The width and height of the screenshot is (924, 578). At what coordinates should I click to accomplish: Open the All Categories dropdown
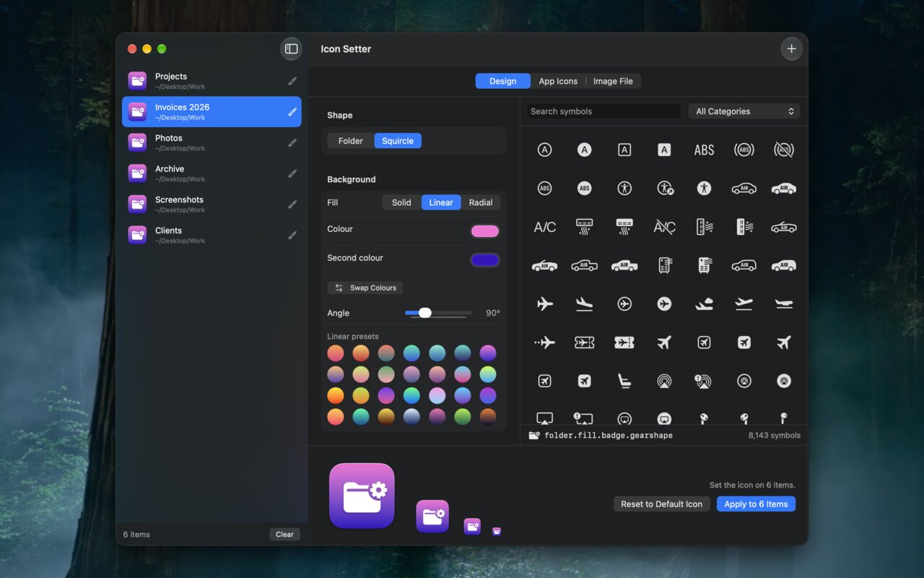744,111
